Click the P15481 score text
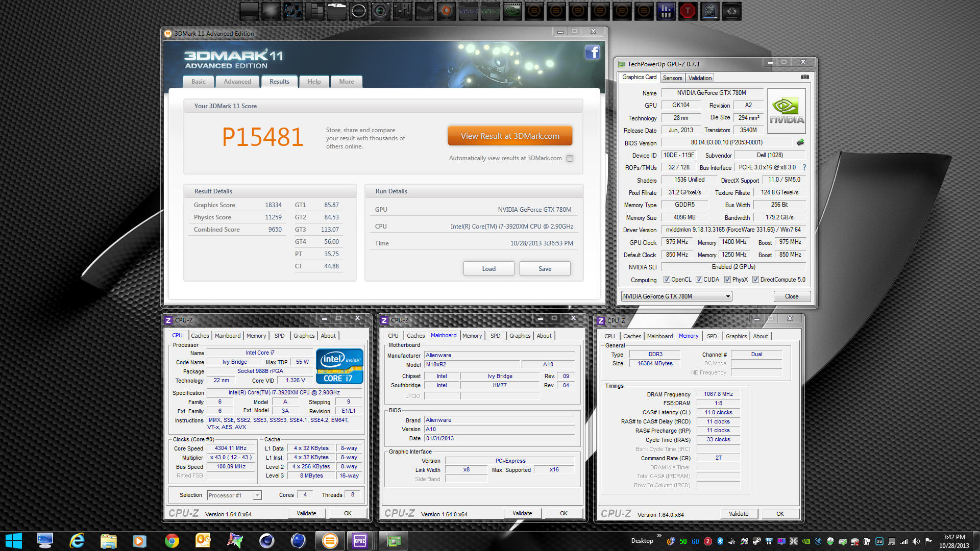This screenshot has width=980, height=551. [262, 137]
